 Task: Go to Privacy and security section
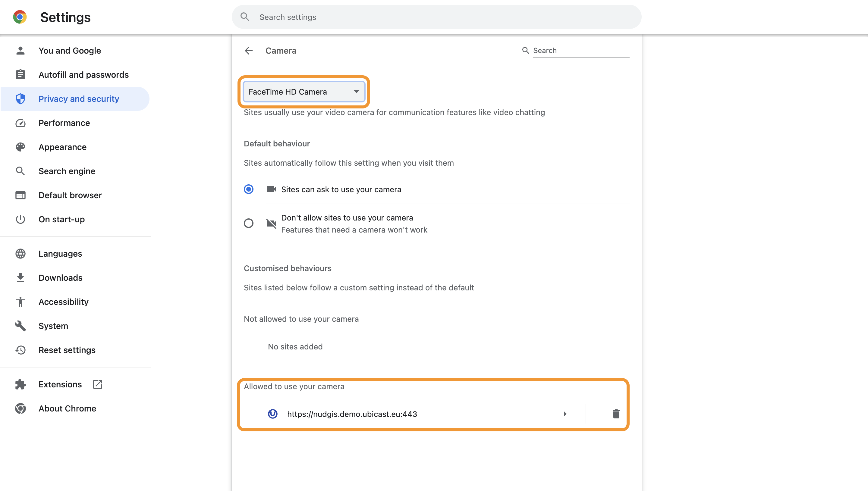[75, 99]
